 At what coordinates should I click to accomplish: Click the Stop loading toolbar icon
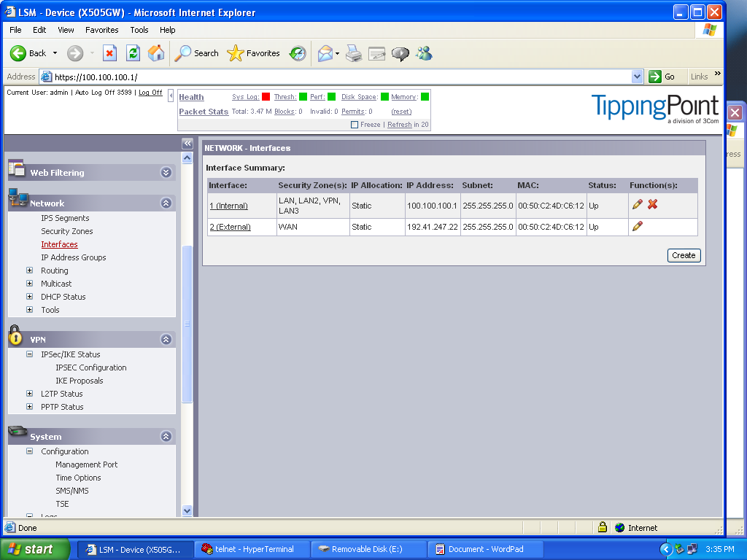pyautogui.click(x=109, y=53)
